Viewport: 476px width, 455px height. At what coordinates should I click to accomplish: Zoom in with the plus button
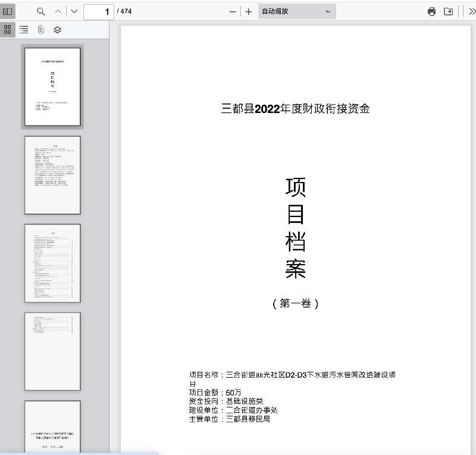coord(249,12)
